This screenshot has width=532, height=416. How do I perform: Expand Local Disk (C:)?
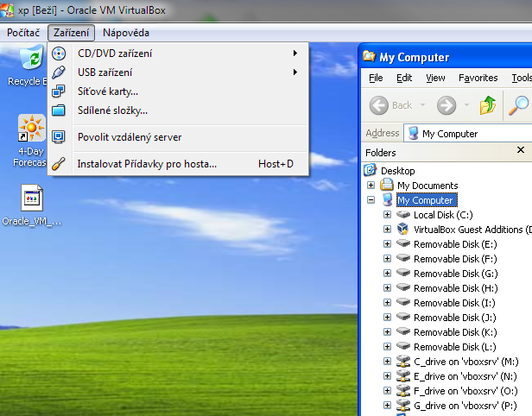click(387, 215)
